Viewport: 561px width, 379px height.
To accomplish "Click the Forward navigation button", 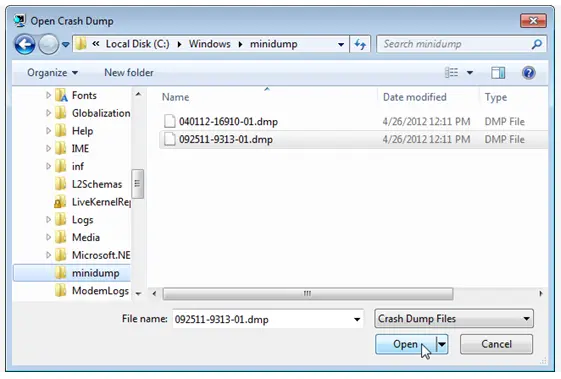I will (48, 45).
